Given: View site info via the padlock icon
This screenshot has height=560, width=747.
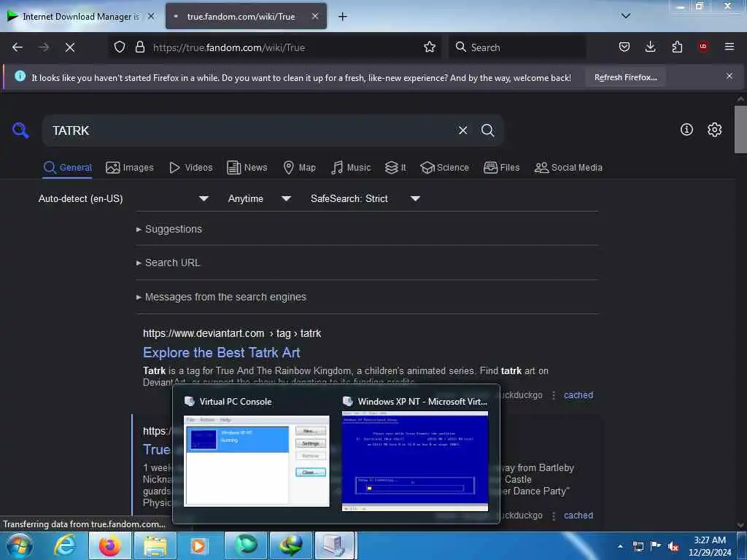Looking at the screenshot, I should (x=139, y=47).
